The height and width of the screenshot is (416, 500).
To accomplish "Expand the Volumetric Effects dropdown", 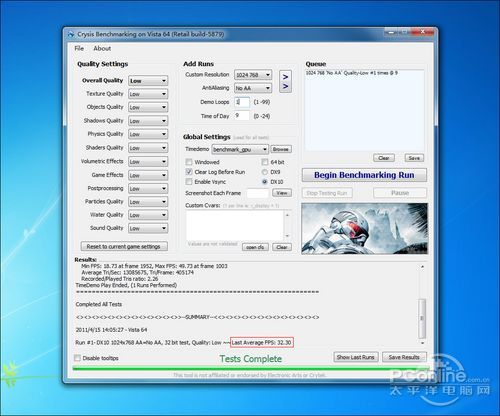I will pyautogui.click(x=148, y=162).
